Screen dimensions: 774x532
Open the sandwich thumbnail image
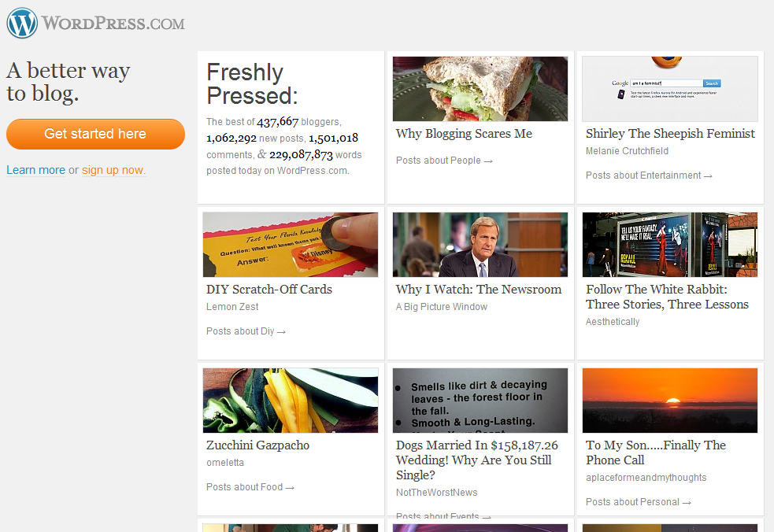[x=480, y=89]
